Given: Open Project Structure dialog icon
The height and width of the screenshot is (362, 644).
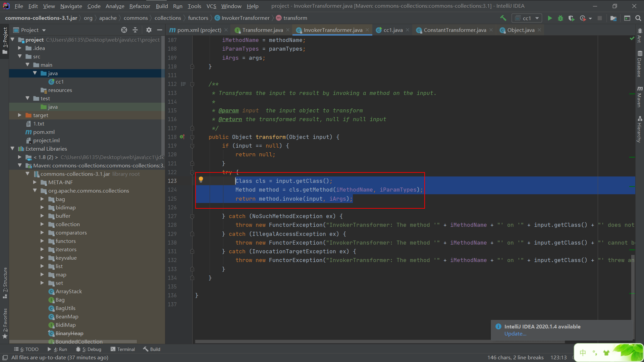Looking at the screenshot, I should 613,18.
